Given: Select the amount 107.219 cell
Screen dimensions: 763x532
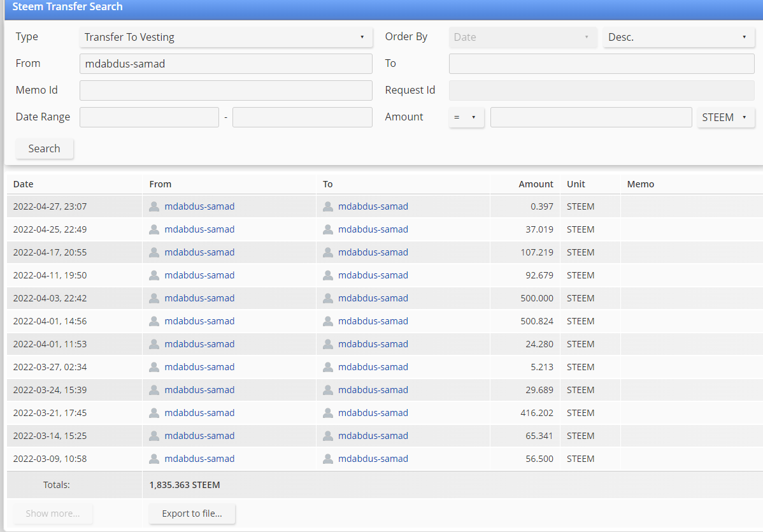Looking at the screenshot, I should 537,252.
